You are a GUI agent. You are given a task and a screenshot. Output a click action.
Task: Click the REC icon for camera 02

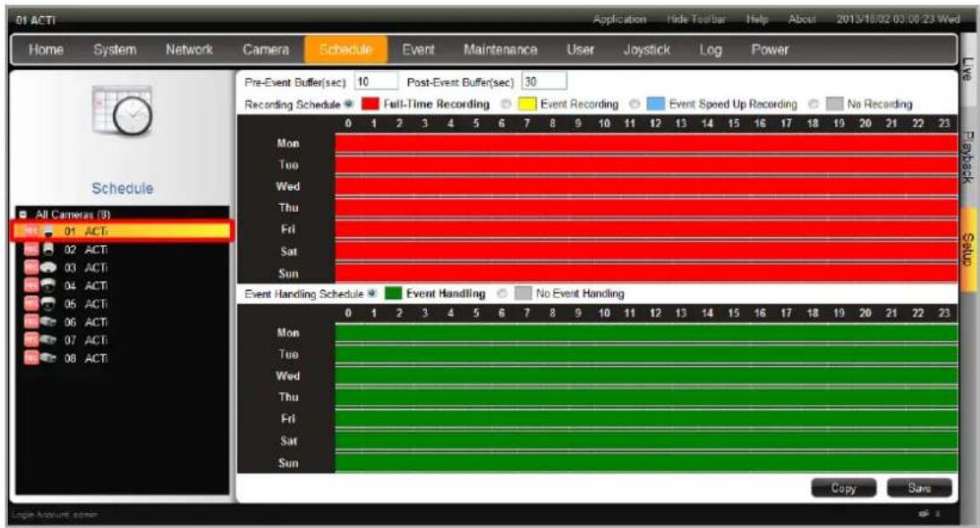30,250
